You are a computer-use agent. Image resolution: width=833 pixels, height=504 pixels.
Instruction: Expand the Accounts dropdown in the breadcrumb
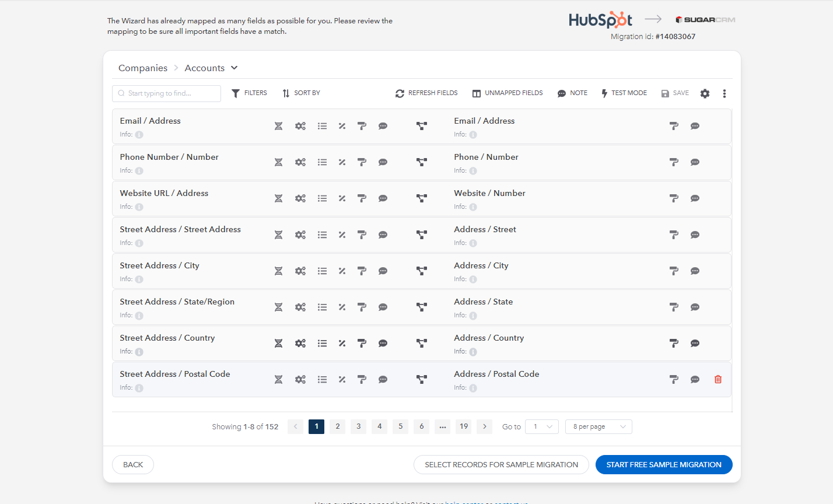point(235,68)
